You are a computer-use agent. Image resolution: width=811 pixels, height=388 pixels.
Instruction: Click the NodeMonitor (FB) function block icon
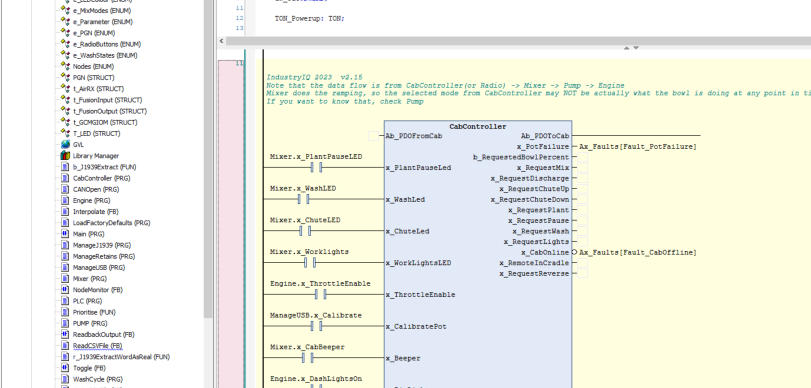point(65,290)
